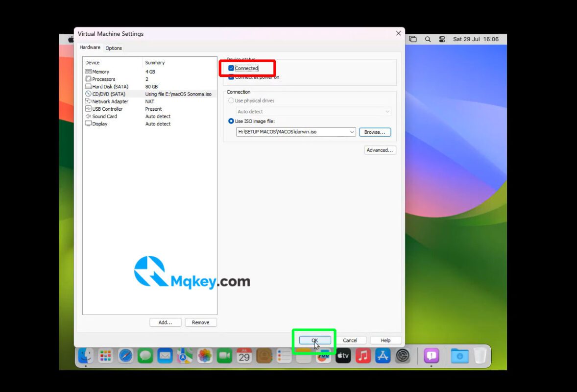Launch Music from the dock
The width and height of the screenshot is (577, 392).
pos(363,356)
